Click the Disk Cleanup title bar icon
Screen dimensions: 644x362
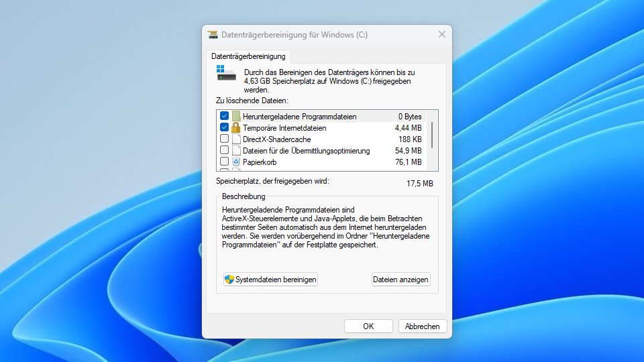click(x=213, y=35)
